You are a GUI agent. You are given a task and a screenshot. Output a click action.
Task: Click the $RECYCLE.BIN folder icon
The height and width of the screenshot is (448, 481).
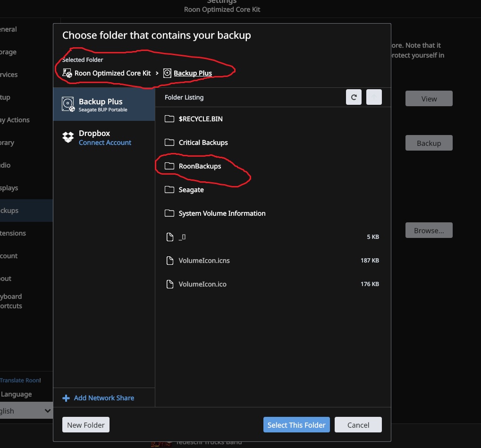pos(169,119)
